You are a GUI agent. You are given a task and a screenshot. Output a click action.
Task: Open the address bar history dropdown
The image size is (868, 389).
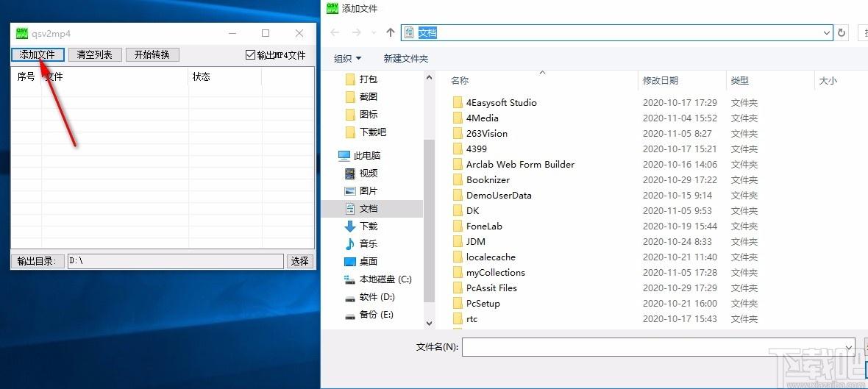827,32
